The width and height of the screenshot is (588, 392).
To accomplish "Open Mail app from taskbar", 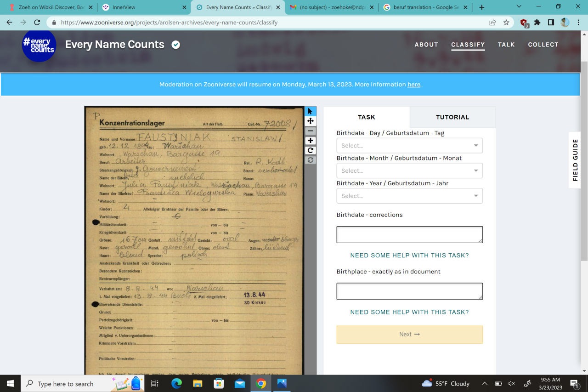I will click(240, 383).
